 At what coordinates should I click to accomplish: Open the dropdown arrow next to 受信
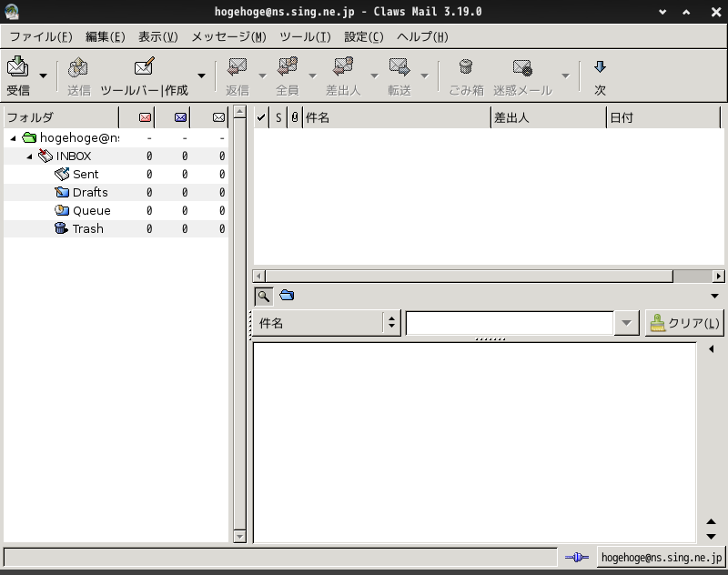pyautogui.click(x=43, y=76)
